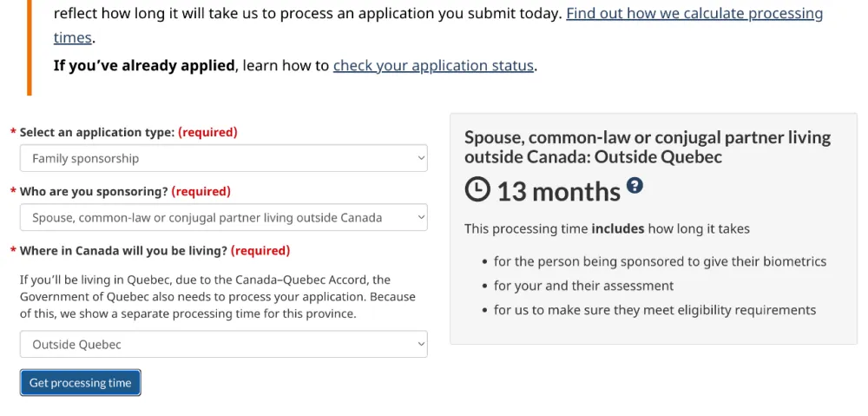Click the chevron on the spouse sponsoring select
The height and width of the screenshot is (416, 868).
tap(421, 218)
